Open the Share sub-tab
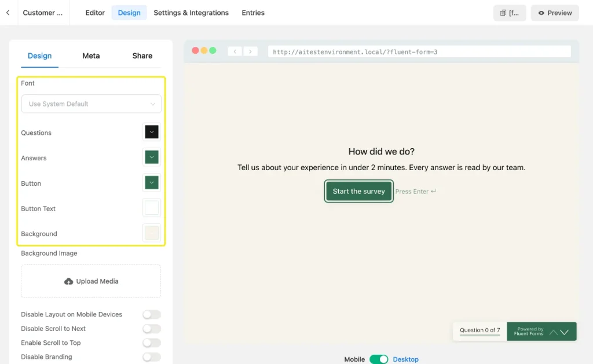Image resolution: width=593 pixels, height=364 pixels. (142, 56)
